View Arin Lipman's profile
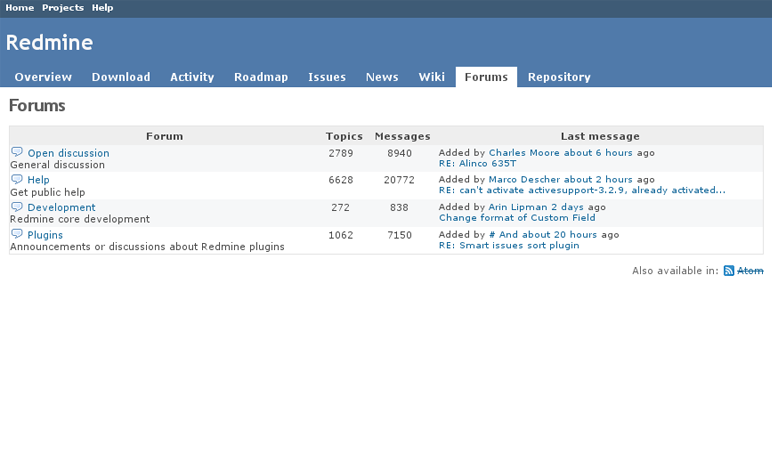772x454 pixels. 518,207
